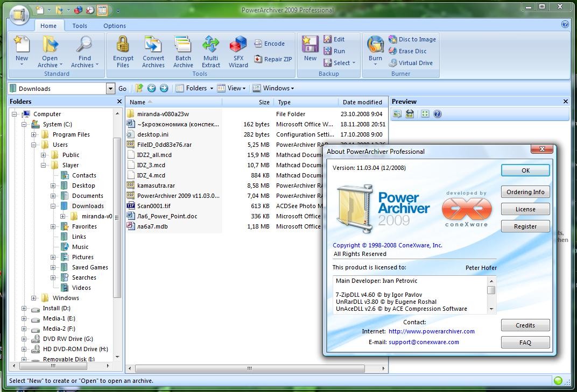Open the Open Archive ribbon button

pyautogui.click(x=50, y=52)
